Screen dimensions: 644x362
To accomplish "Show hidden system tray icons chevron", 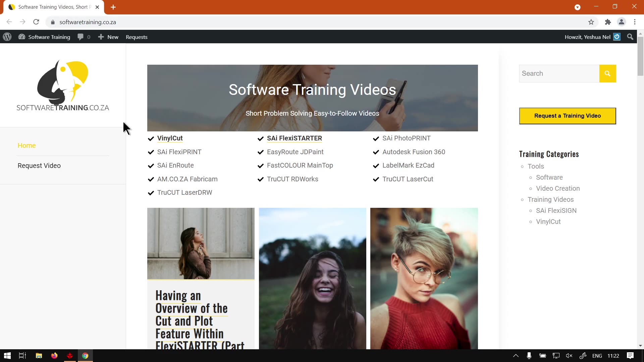I will click(516, 356).
